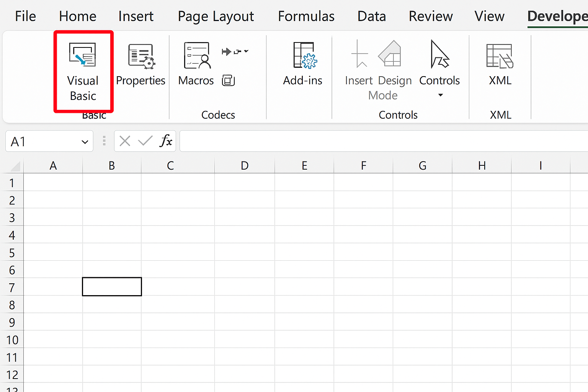Switch to the Home tab
Screen dimensions: 588x392
[x=78, y=16]
